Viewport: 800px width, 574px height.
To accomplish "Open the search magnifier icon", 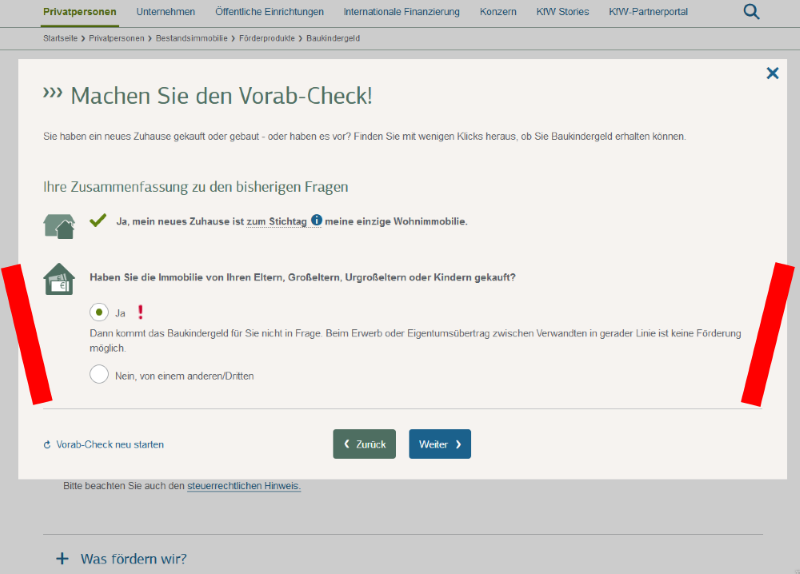I will [x=751, y=12].
